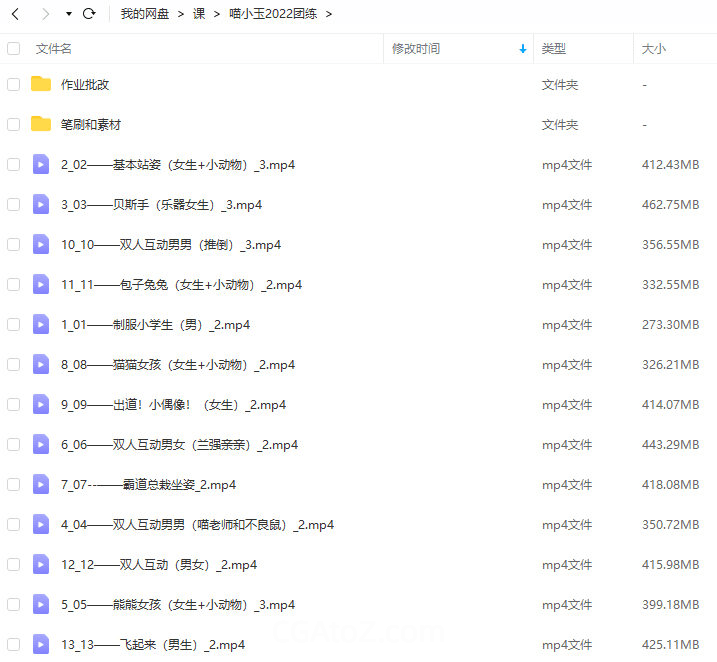Screen dimensions: 717x662
Task: Click video icon for 1_01 制服小学生
Action: point(41,324)
